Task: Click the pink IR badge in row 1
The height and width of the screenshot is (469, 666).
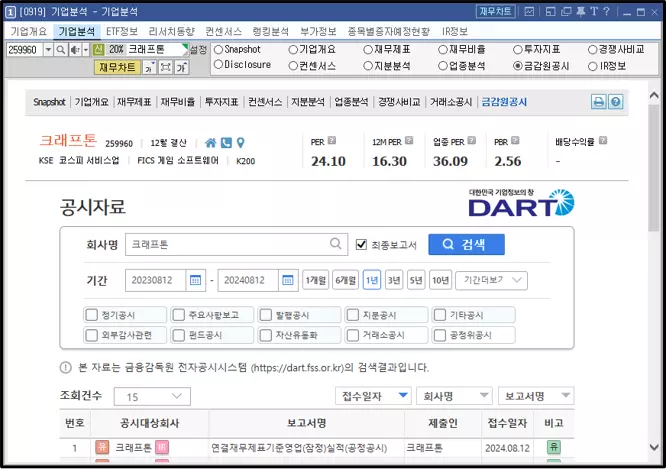Action: coord(162,447)
